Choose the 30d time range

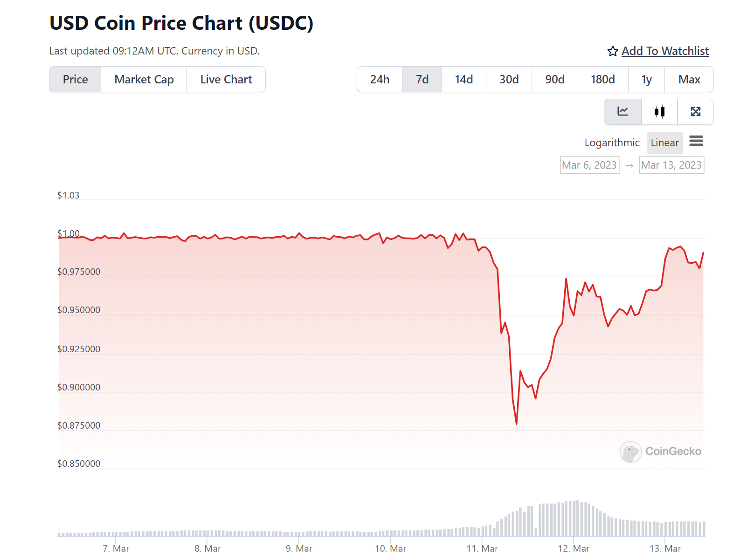[x=509, y=80]
